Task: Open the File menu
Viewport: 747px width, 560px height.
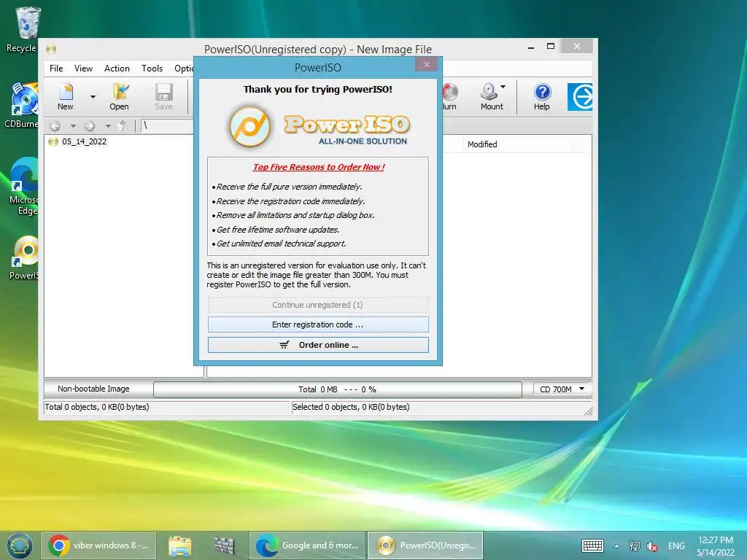Action: (56, 68)
